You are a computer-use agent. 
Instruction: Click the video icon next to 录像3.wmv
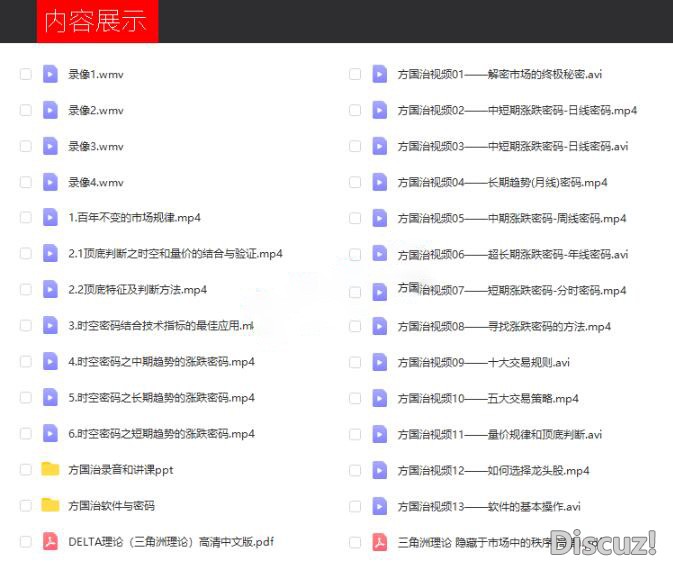(50, 146)
